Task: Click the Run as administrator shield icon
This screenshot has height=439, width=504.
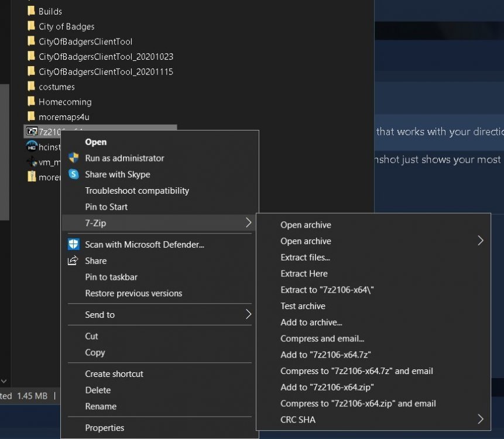Action: coord(73,158)
